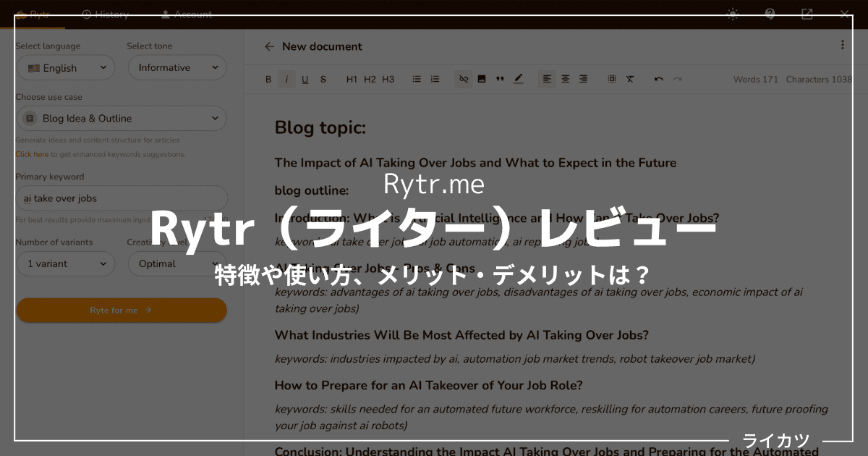Click here for enhanced keyword suggestions
The image size is (868, 456).
point(32,154)
